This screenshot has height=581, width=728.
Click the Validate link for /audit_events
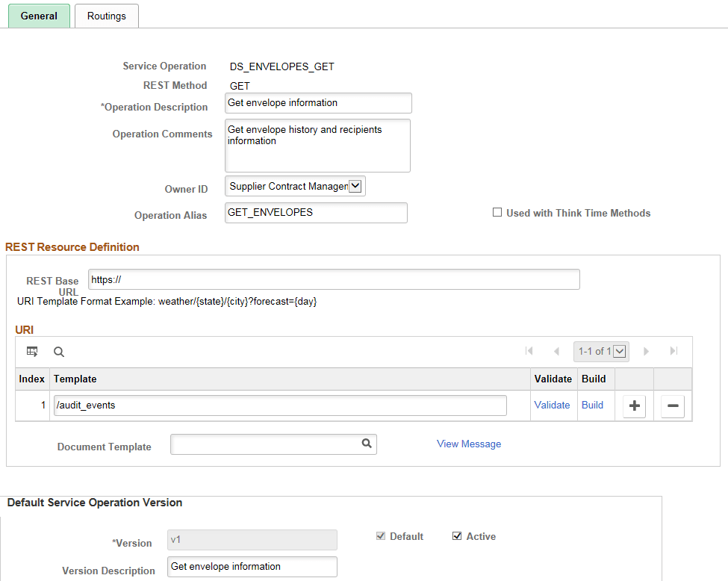coord(552,405)
